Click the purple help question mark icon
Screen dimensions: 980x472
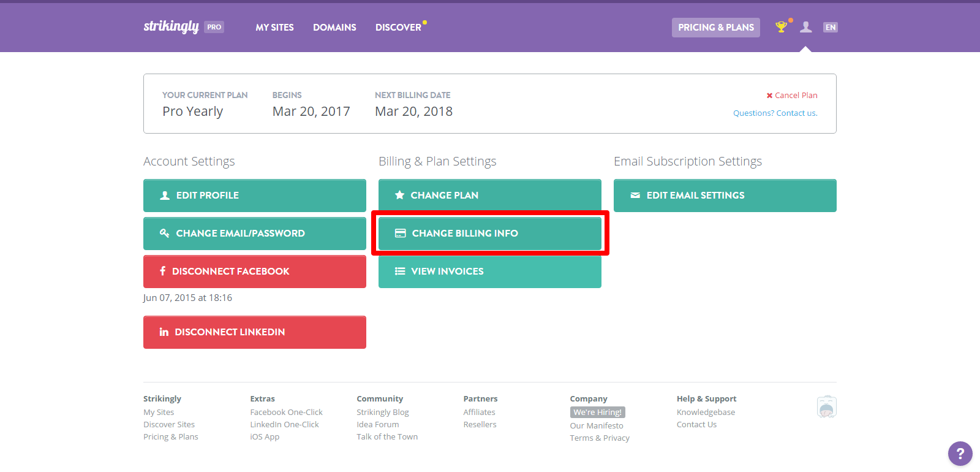(x=960, y=454)
